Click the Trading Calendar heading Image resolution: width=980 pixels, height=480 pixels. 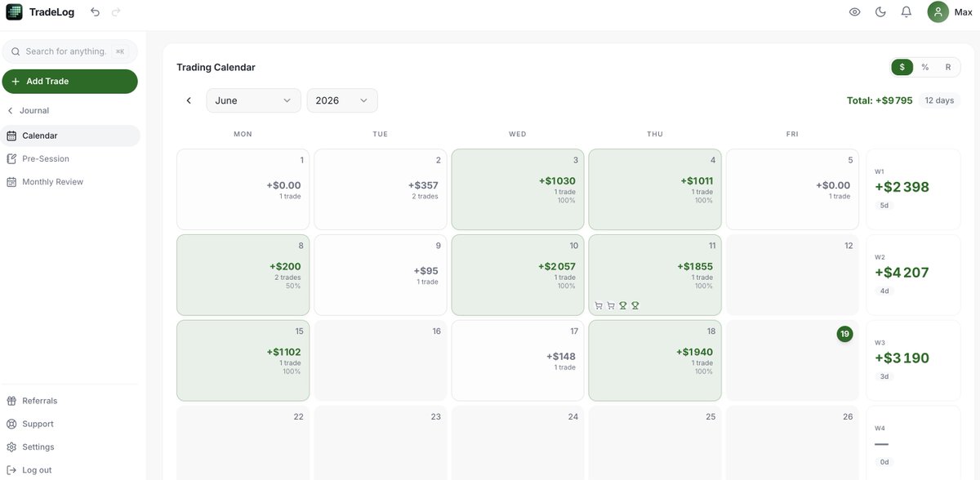pos(216,67)
